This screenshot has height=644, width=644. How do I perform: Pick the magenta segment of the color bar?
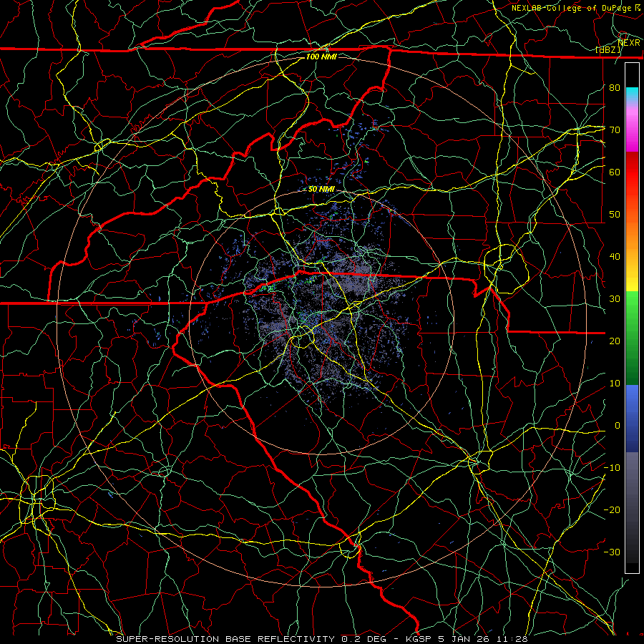pos(632,132)
